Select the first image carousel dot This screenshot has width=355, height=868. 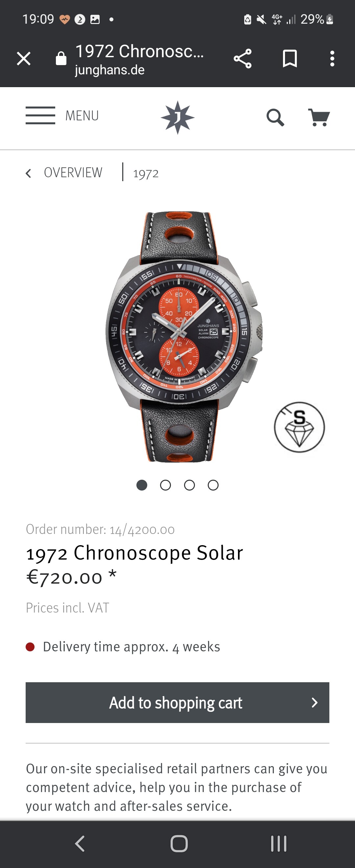pos(142,485)
